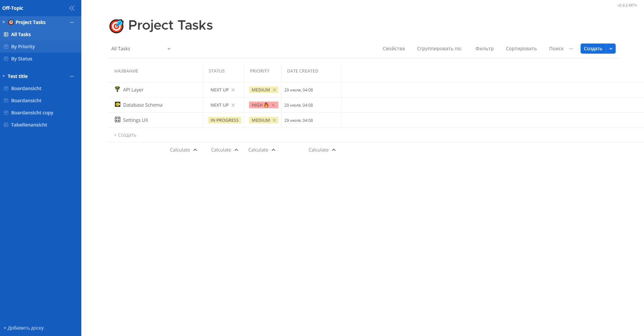Open the Создать button dropdown arrow
Image resolution: width=644 pixels, height=336 pixels.
[610, 49]
